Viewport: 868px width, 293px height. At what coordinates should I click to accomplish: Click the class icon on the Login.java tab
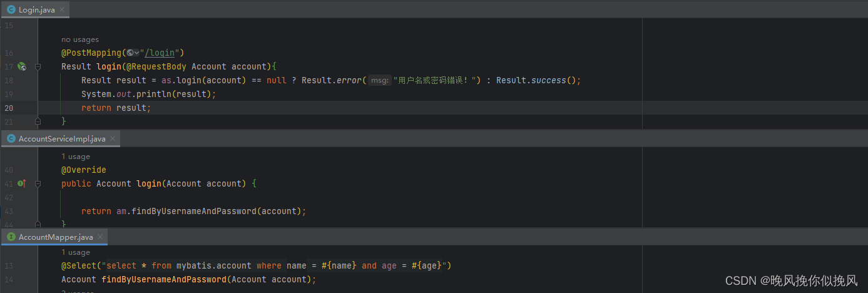pyautogui.click(x=11, y=9)
